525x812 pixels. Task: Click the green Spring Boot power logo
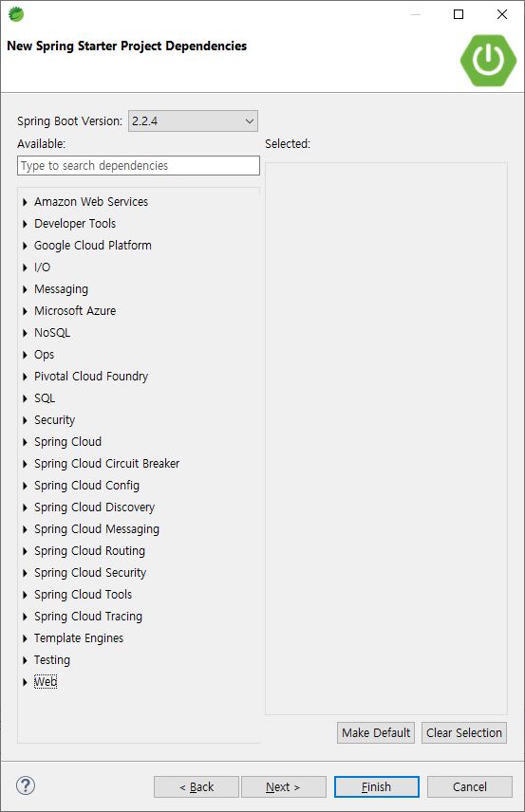[488, 60]
